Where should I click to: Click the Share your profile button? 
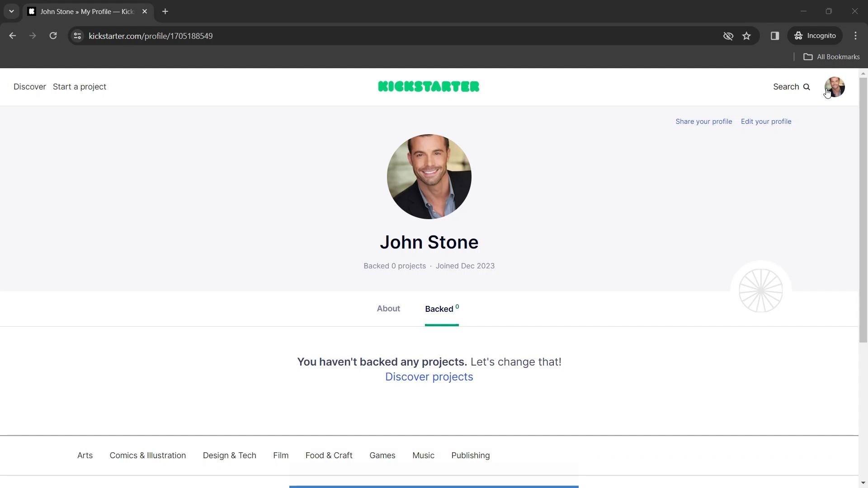click(x=704, y=121)
